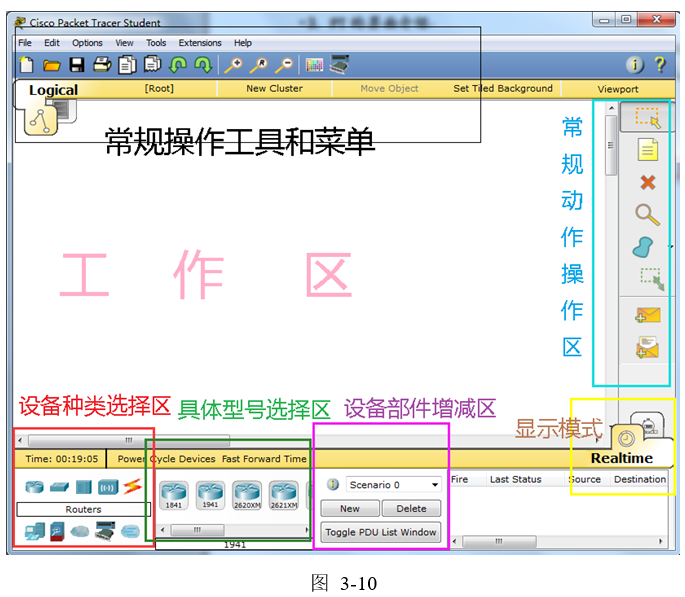The height and width of the screenshot is (597, 685).
Task: Add a Simple PDU envelope
Action: 647,315
